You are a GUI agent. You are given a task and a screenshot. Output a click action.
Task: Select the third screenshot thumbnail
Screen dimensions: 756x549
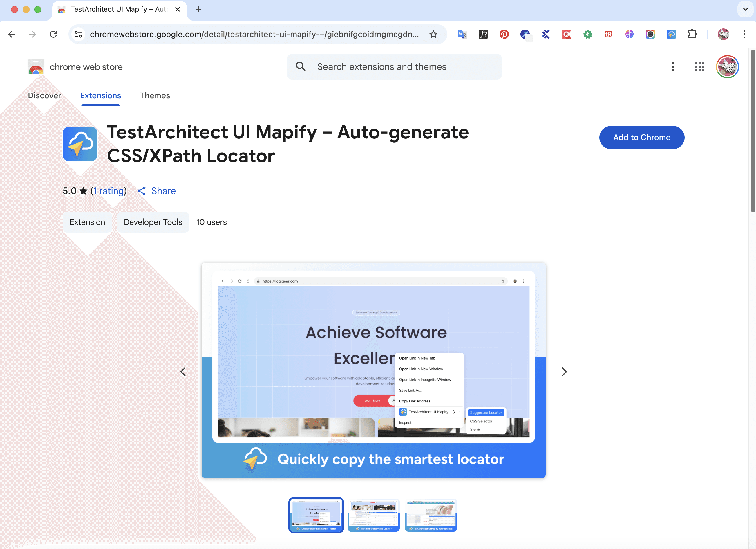click(x=431, y=515)
